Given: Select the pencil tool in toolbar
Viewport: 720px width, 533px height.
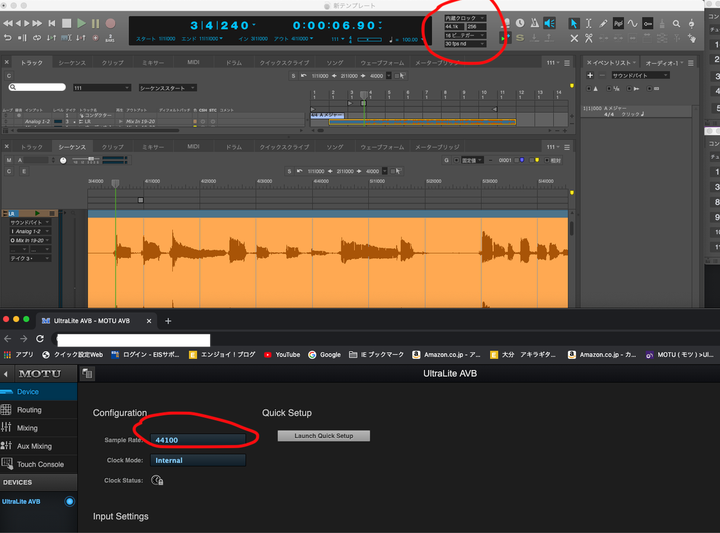Looking at the screenshot, I should (603, 23).
